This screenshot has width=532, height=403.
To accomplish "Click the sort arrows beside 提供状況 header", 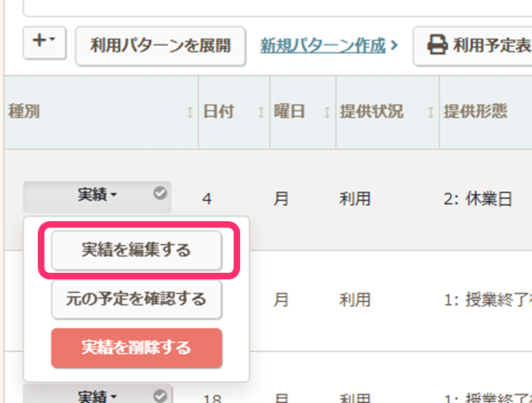I will pyautogui.click(x=431, y=113).
